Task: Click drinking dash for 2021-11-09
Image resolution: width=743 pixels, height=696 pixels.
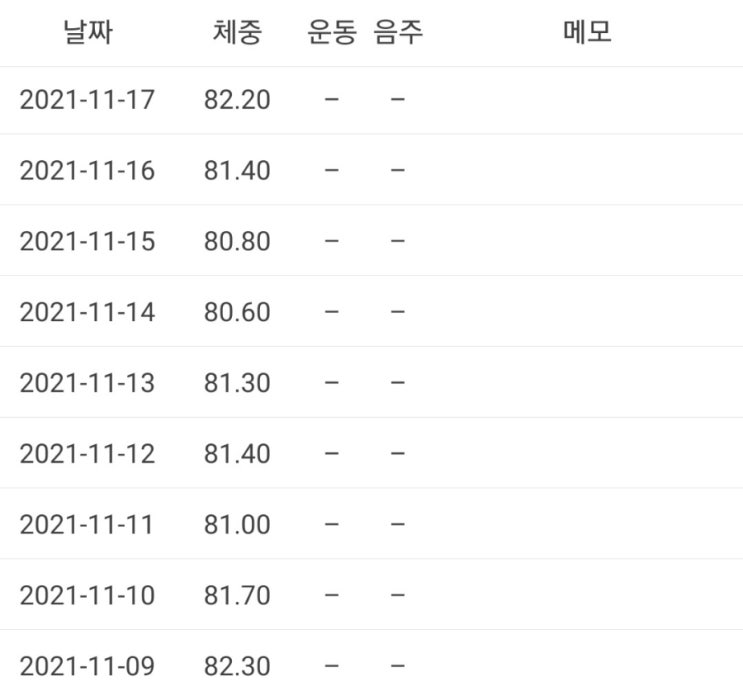Action: click(398, 666)
